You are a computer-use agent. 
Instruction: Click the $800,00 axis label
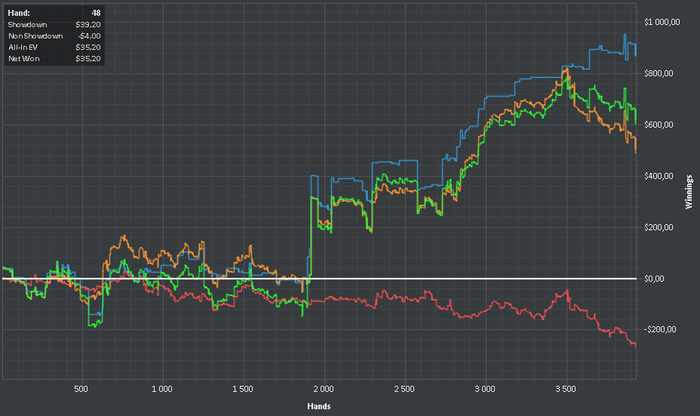point(658,74)
